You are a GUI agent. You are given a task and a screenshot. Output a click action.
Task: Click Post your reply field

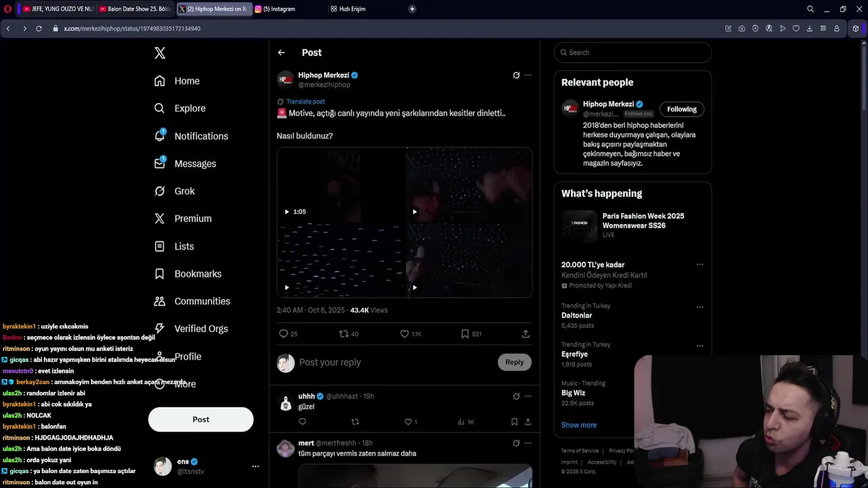point(396,362)
